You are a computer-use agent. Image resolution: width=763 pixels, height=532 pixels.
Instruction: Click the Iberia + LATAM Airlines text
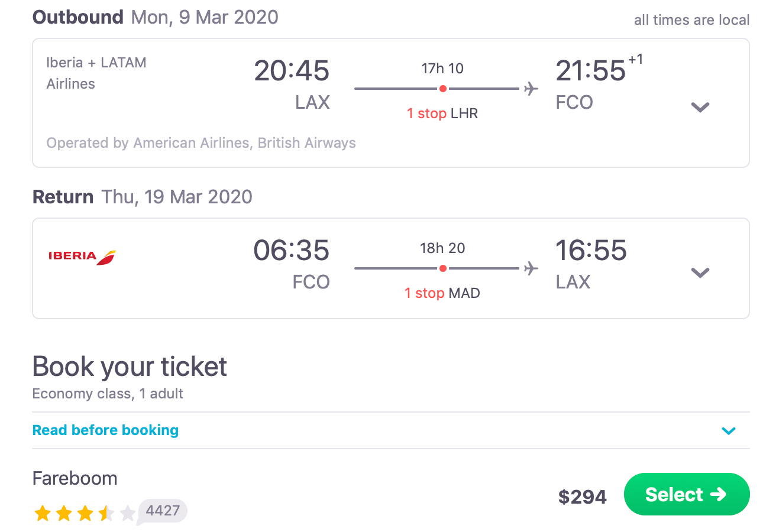coord(96,73)
